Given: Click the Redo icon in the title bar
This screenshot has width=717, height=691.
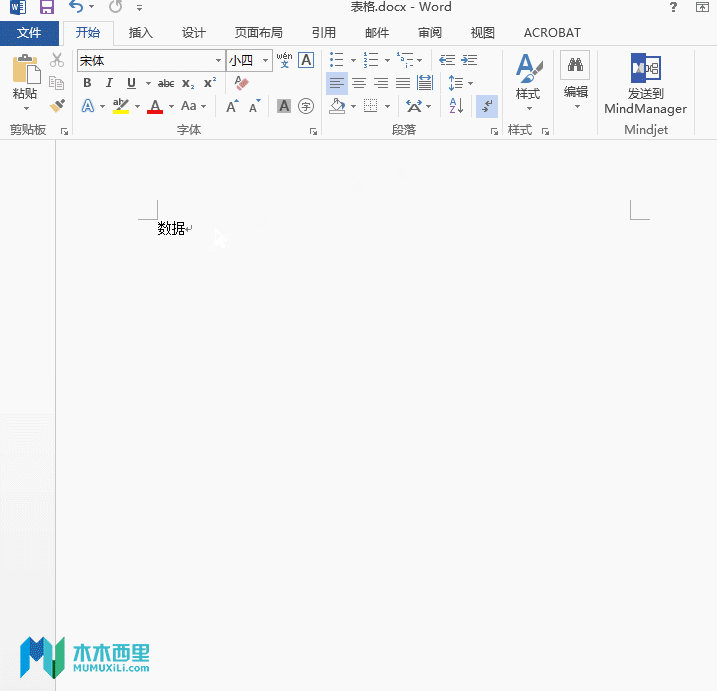Looking at the screenshot, I should [x=115, y=7].
